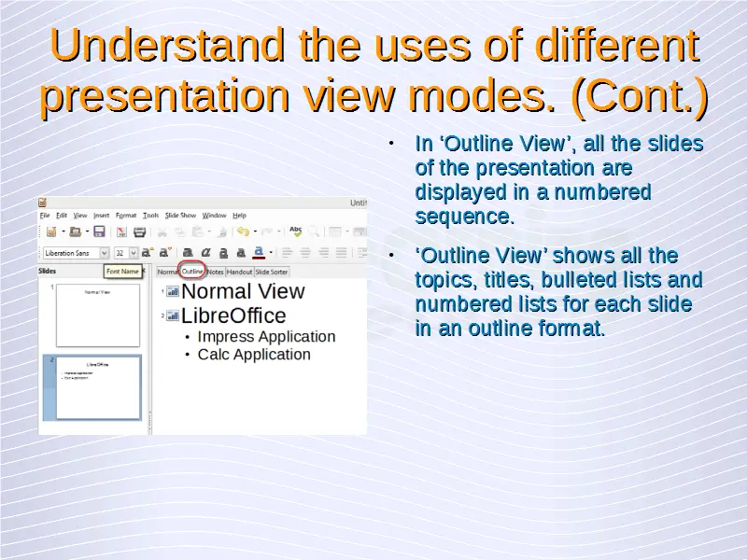Switch to the Slide Sorter tab
The height and width of the screenshot is (560, 747).
[272, 272]
